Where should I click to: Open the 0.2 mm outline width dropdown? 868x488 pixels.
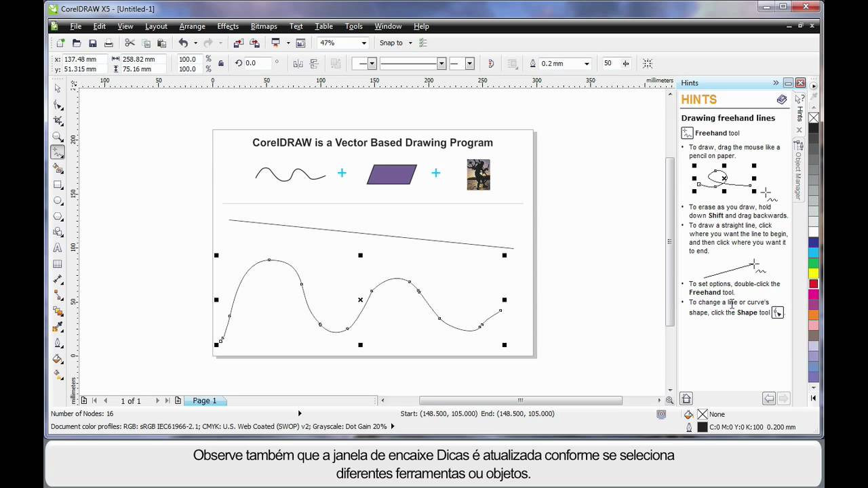[x=585, y=64]
